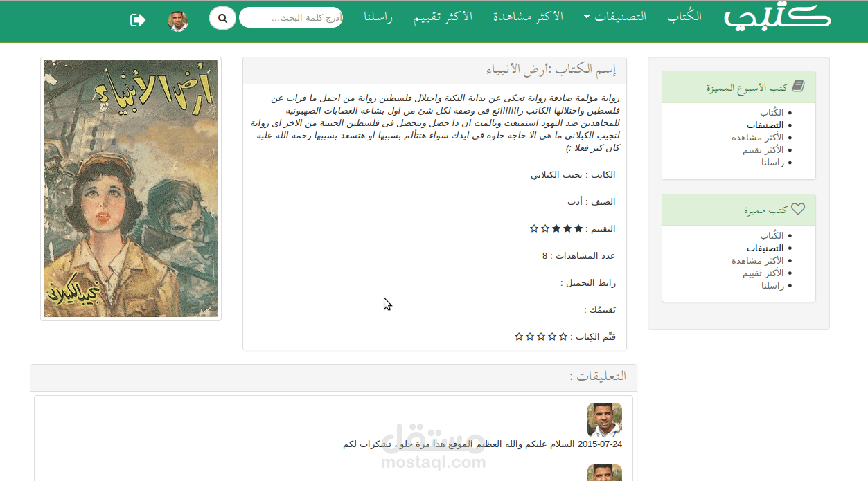Click the رابط التحميل label
The height and width of the screenshot is (481, 868).
tap(588, 282)
